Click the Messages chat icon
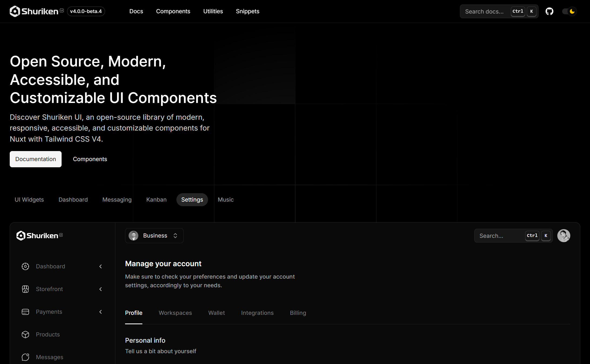This screenshot has width=590, height=364. (x=25, y=357)
